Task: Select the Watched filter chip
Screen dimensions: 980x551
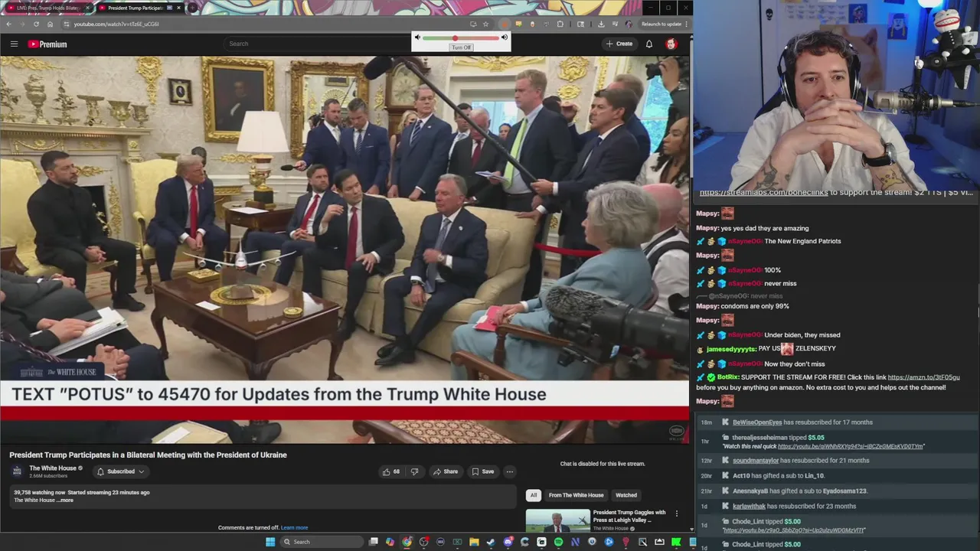Action: (626, 495)
